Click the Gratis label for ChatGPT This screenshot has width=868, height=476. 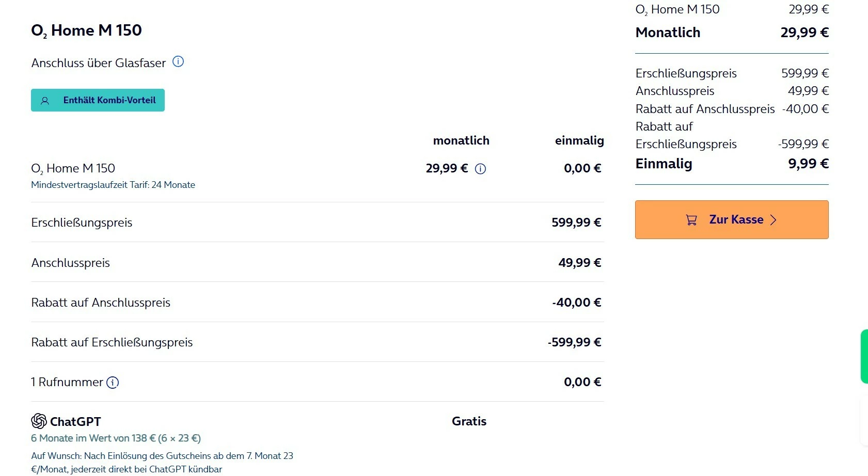469,421
